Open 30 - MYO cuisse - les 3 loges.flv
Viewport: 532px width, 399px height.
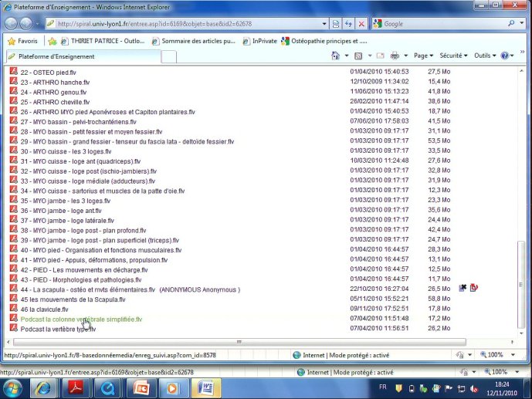coord(66,151)
